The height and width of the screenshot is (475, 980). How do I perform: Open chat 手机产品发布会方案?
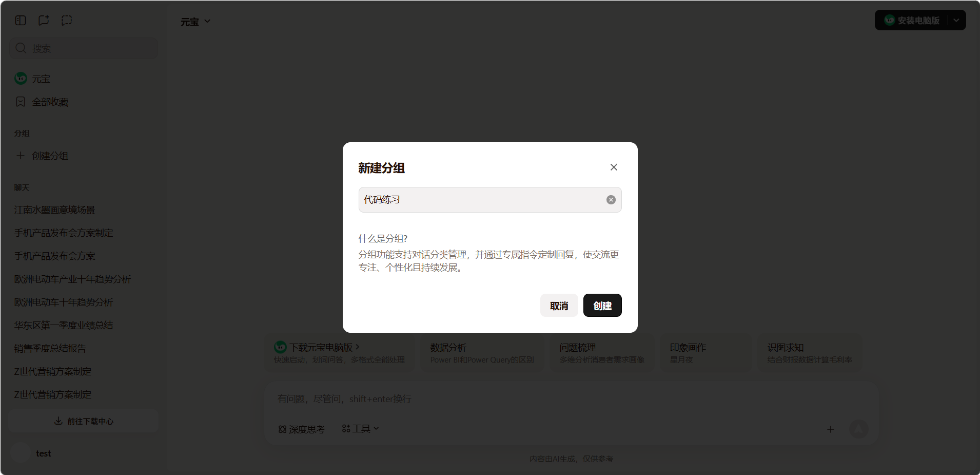pos(54,256)
